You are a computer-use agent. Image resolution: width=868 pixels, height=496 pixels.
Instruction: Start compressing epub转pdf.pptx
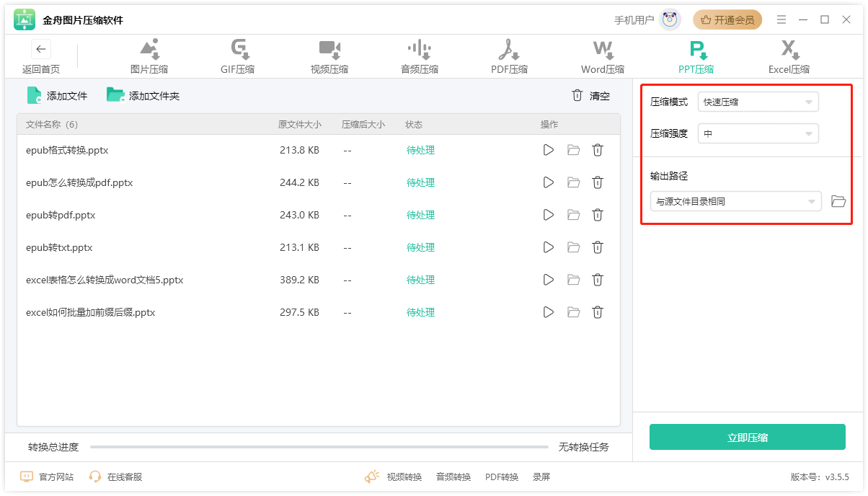coord(549,215)
